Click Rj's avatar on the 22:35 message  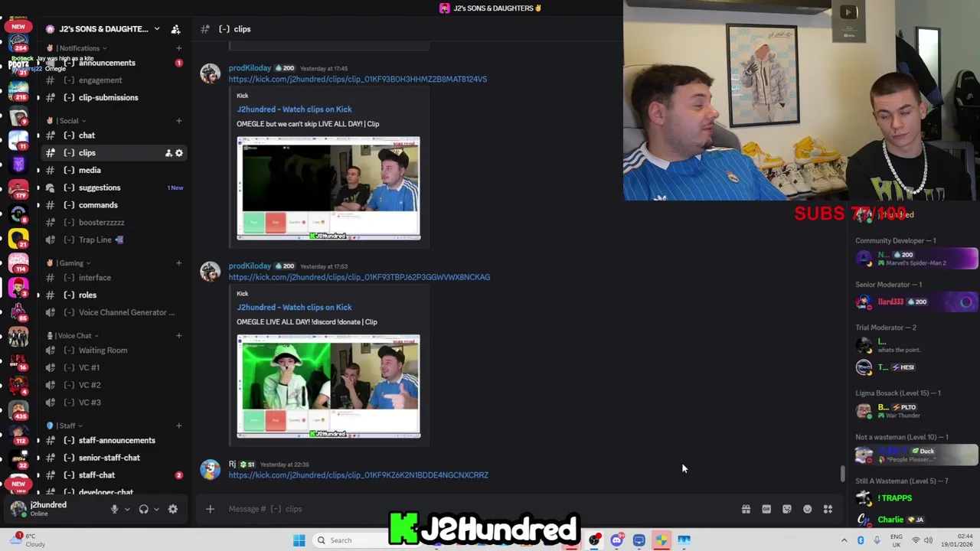(x=210, y=470)
